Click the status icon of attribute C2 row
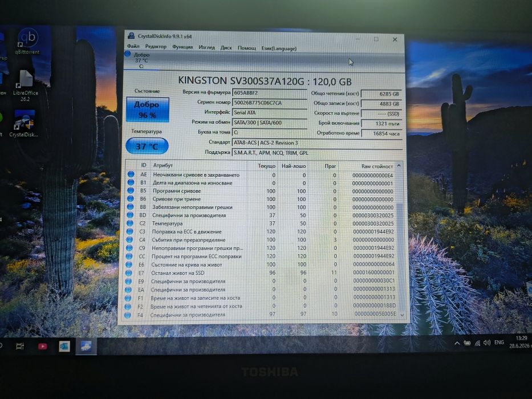Screen dimensions: 532x399 click(130, 223)
